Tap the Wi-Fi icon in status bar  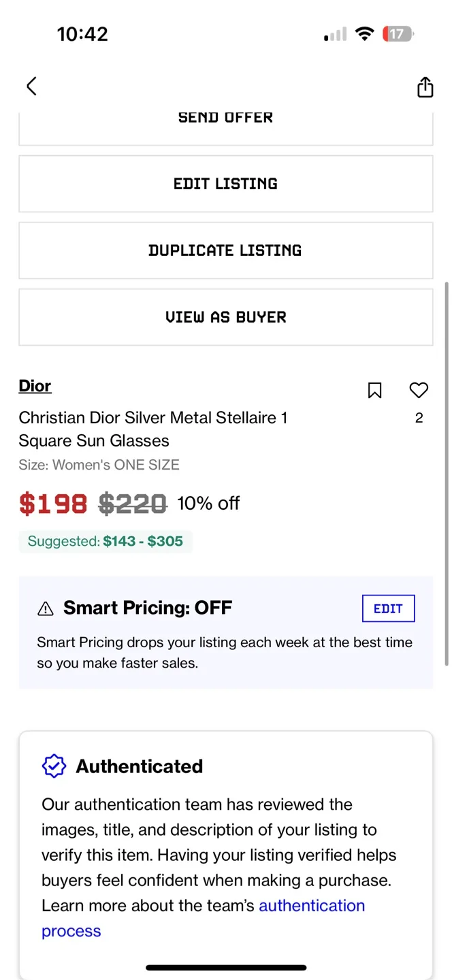click(365, 33)
